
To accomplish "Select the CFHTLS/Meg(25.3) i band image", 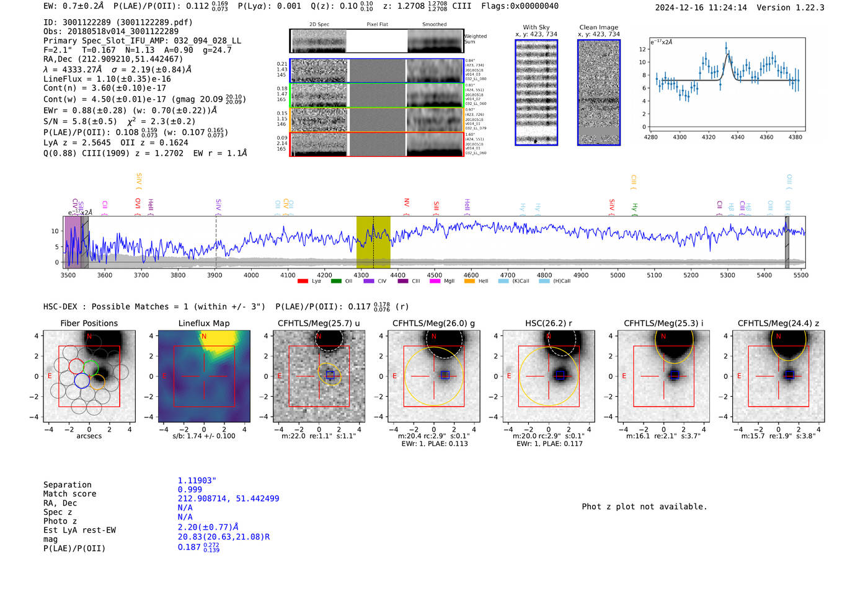I will pos(663,376).
